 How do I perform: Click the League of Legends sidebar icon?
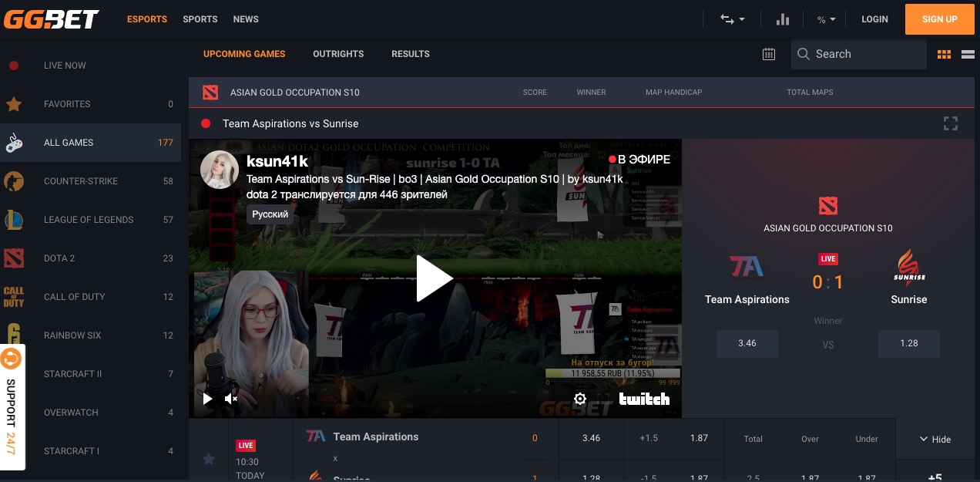pos(14,220)
